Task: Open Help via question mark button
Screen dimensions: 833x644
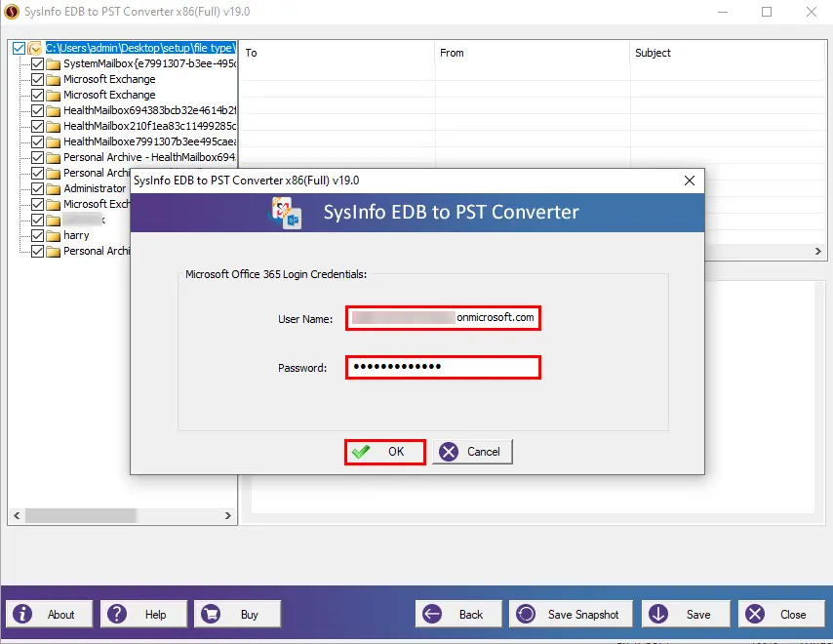Action: pos(144,615)
